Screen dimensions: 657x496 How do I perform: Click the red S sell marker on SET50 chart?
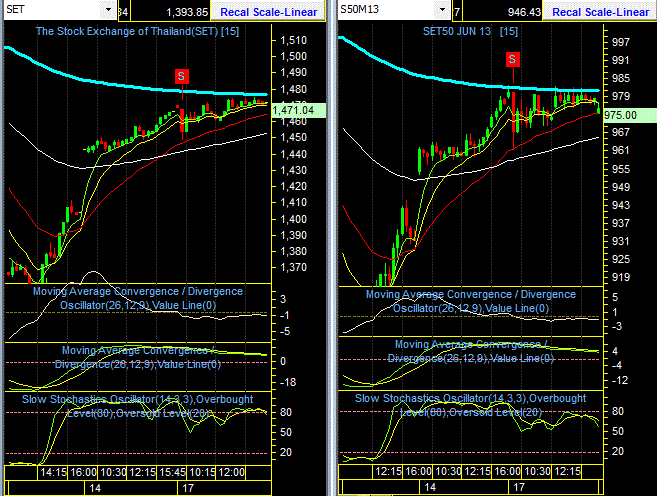pos(512,59)
